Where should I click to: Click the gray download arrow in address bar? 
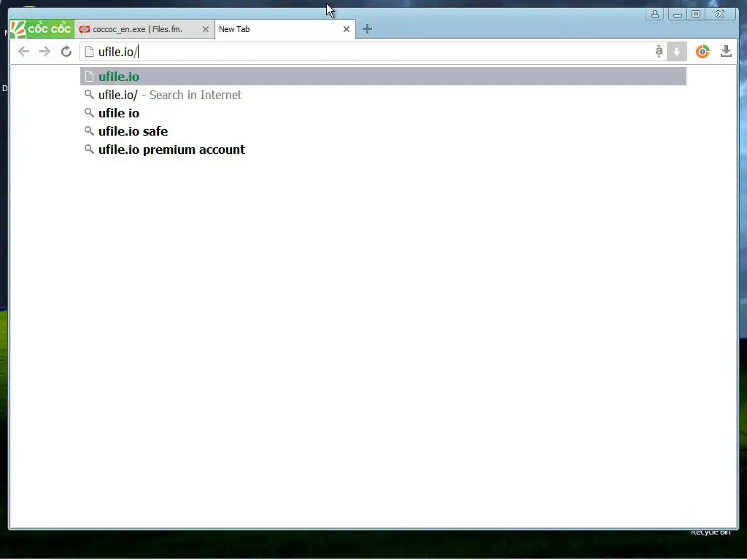676,52
